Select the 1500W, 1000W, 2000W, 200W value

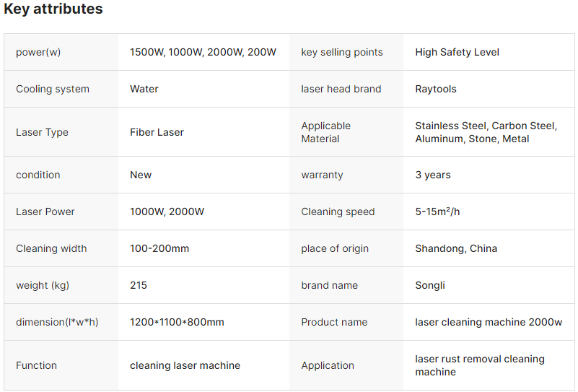coord(203,52)
